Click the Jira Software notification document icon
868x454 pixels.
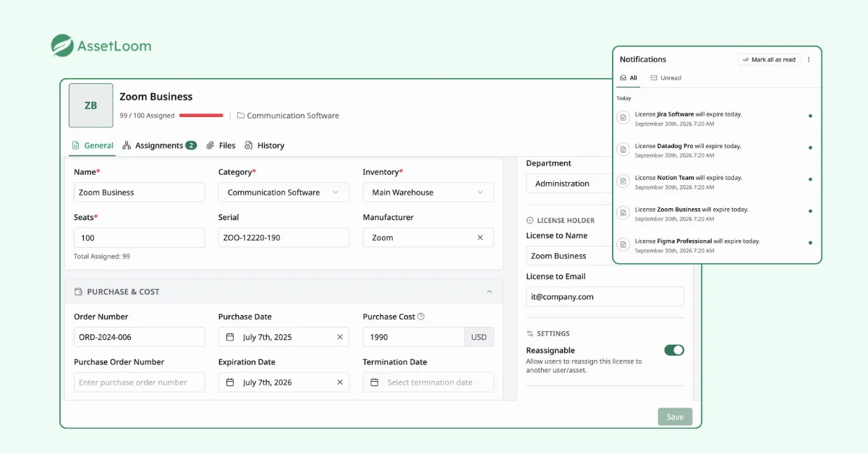pyautogui.click(x=623, y=117)
